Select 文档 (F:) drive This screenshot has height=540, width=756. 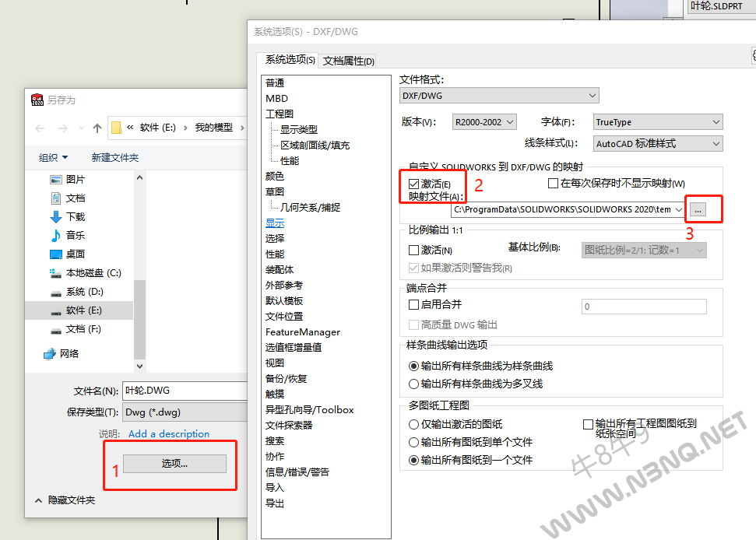click(76, 329)
